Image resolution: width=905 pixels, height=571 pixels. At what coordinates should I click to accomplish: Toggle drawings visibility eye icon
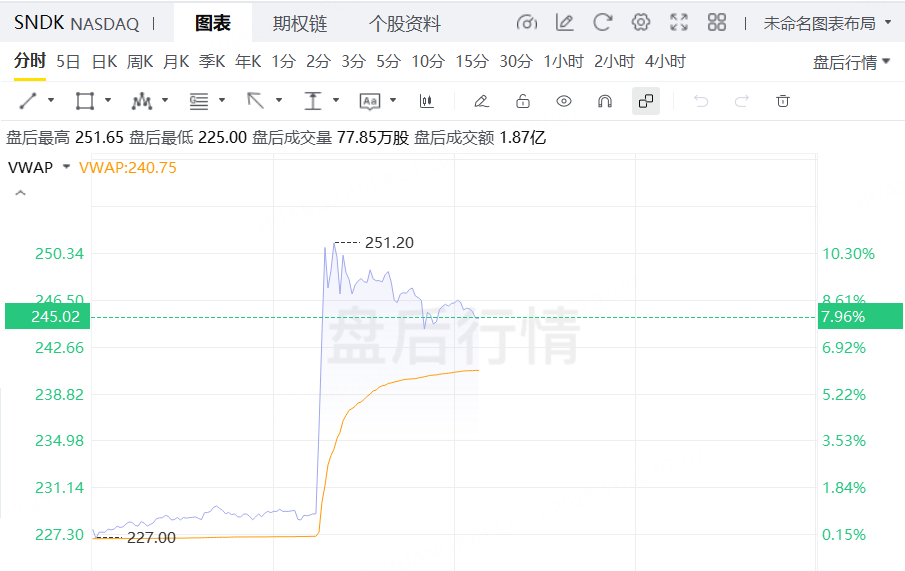(564, 100)
